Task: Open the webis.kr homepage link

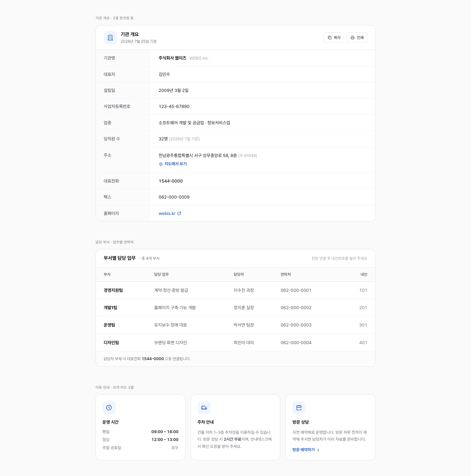Action: click(170, 213)
